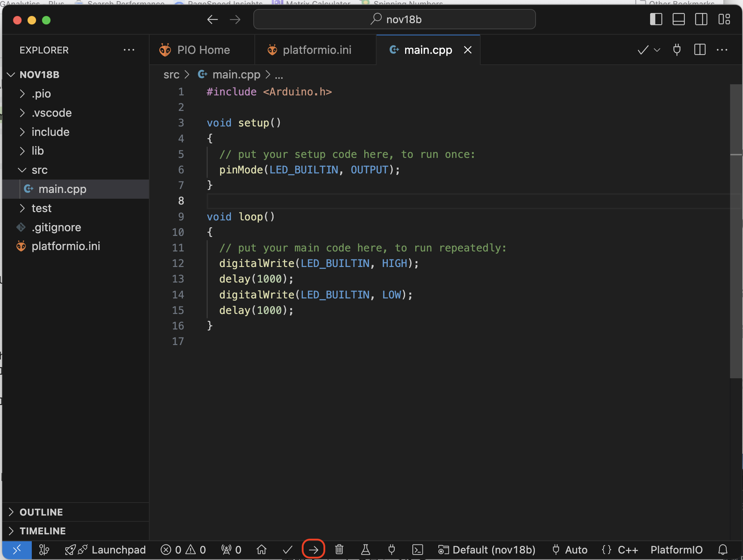Toggle the secondary side bar layout button
The image size is (743, 560).
point(701,19)
